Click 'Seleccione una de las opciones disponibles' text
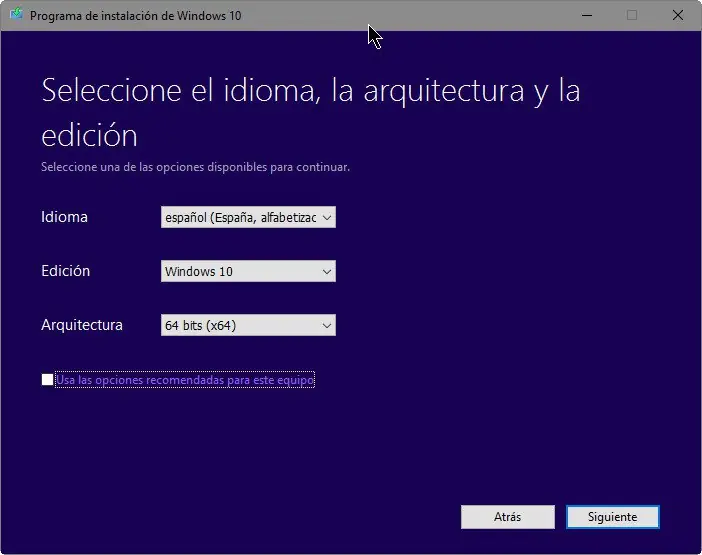This screenshot has width=702, height=555. pyautogui.click(x=196, y=167)
